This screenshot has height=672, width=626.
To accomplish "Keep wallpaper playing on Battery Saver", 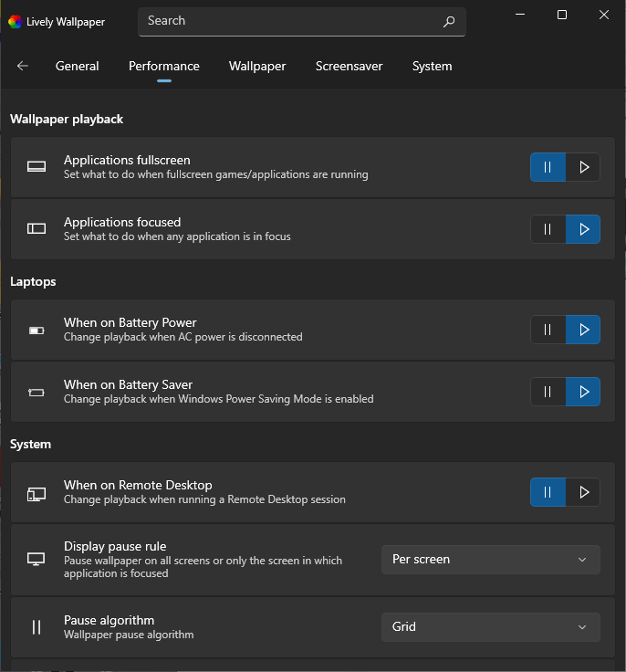I will pyautogui.click(x=583, y=392).
